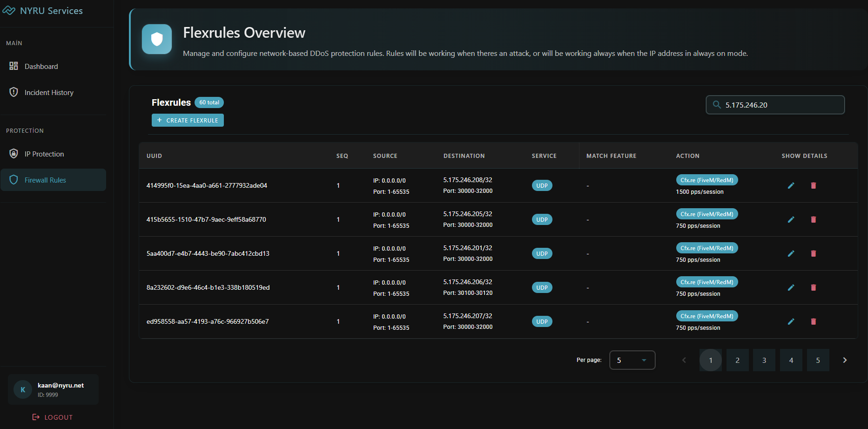Click the previous page chevron arrow
868x429 pixels.
pyautogui.click(x=684, y=360)
